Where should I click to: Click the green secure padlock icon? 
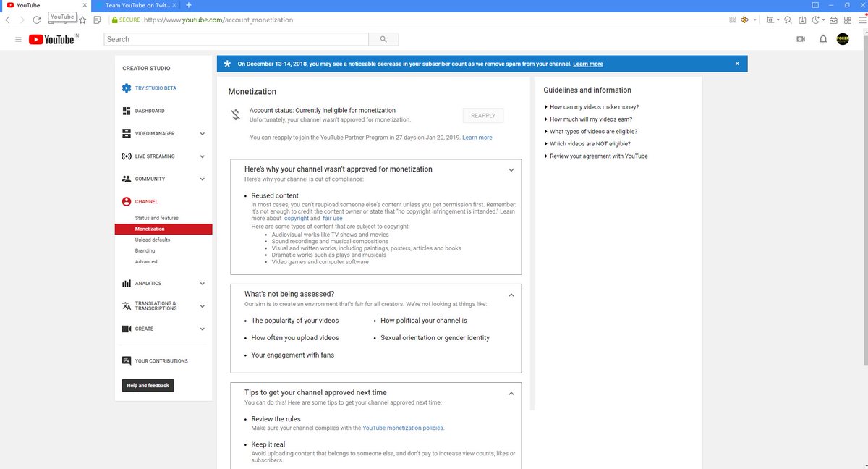click(x=114, y=20)
